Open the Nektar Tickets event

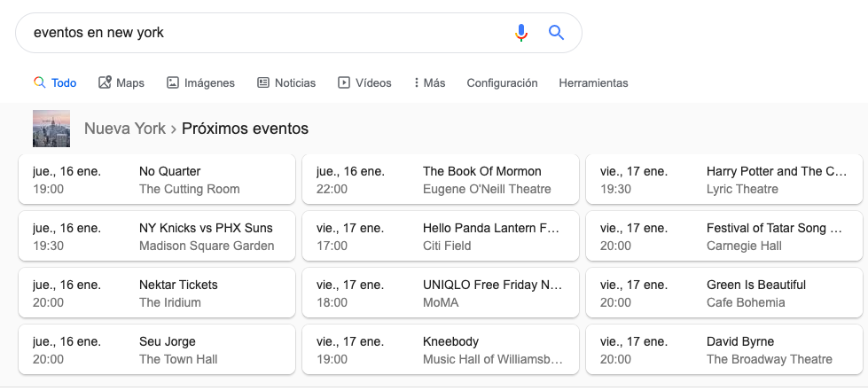click(157, 293)
